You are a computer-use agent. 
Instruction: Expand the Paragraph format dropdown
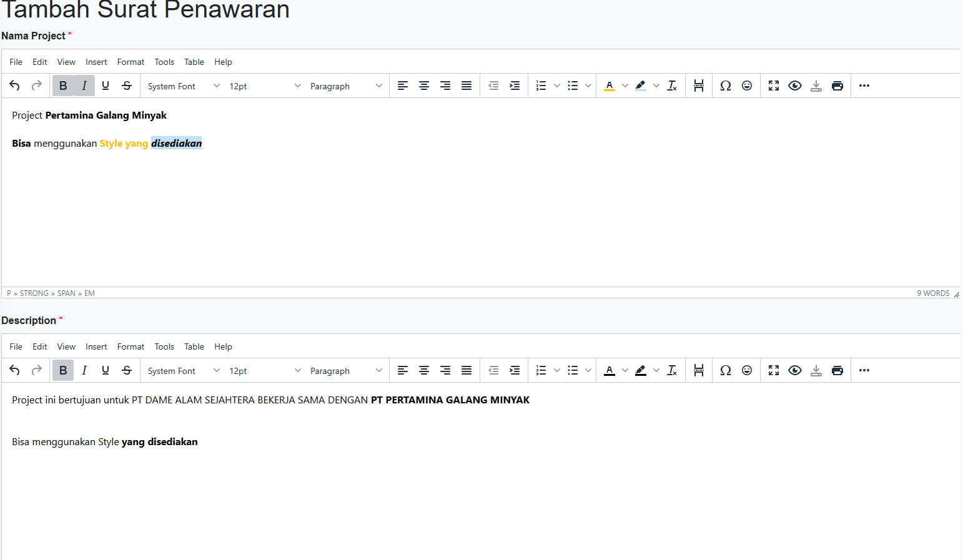343,86
